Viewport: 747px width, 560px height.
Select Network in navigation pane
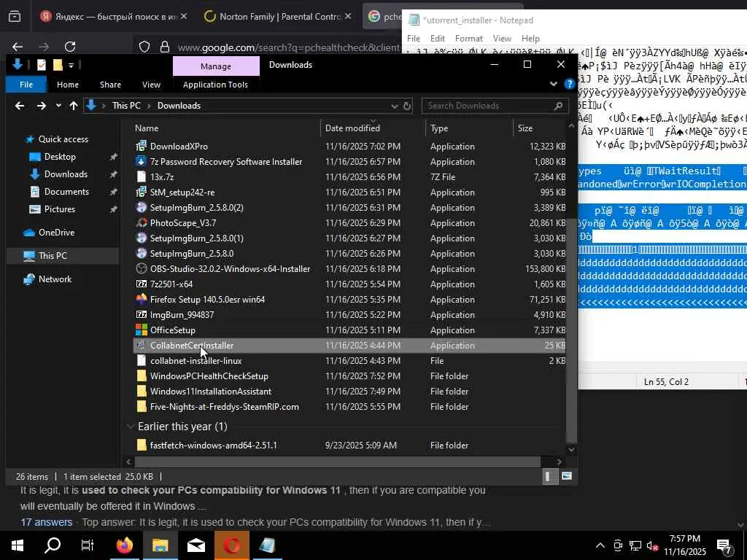point(55,279)
